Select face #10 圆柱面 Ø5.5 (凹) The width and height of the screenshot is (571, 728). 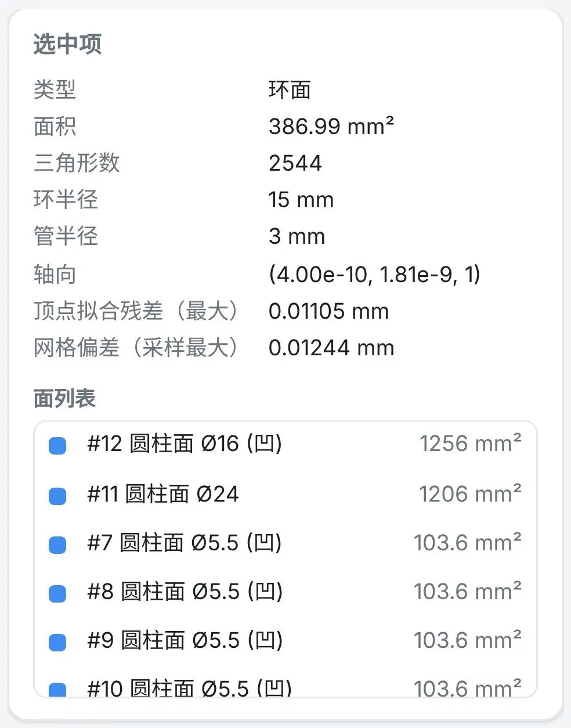(x=285, y=685)
